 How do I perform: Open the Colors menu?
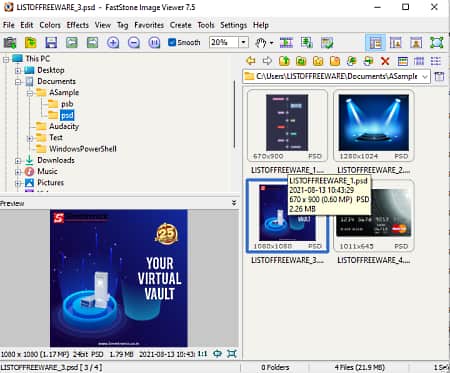click(50, 25)
